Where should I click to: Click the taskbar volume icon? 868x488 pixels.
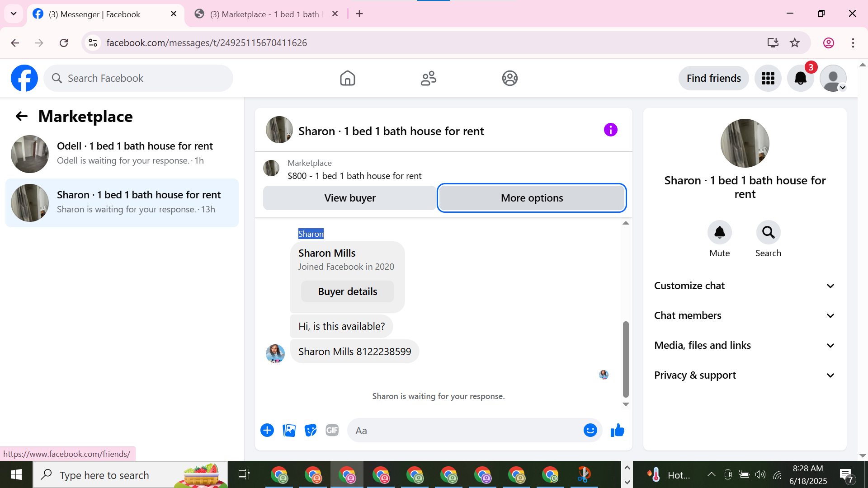[760, 474]
